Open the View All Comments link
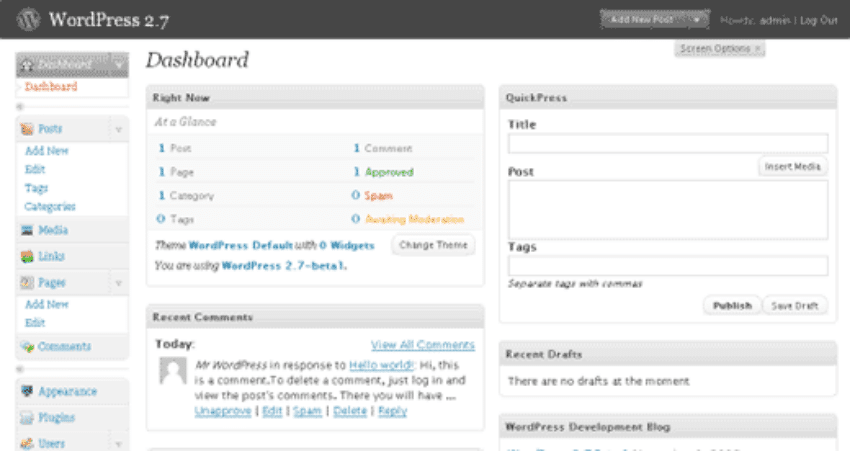Screen dimensions: 850x451 click(423, 345)
